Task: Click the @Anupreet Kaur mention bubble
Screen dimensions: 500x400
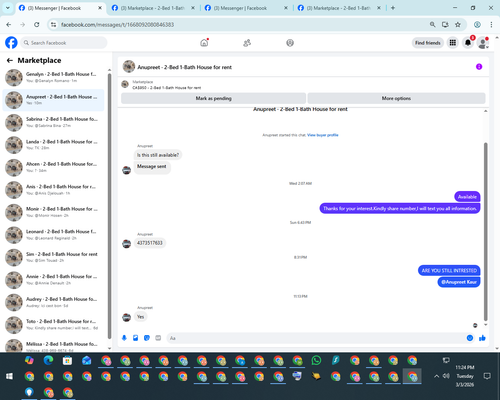Action: pyautogui.click(x=459, y=282)
